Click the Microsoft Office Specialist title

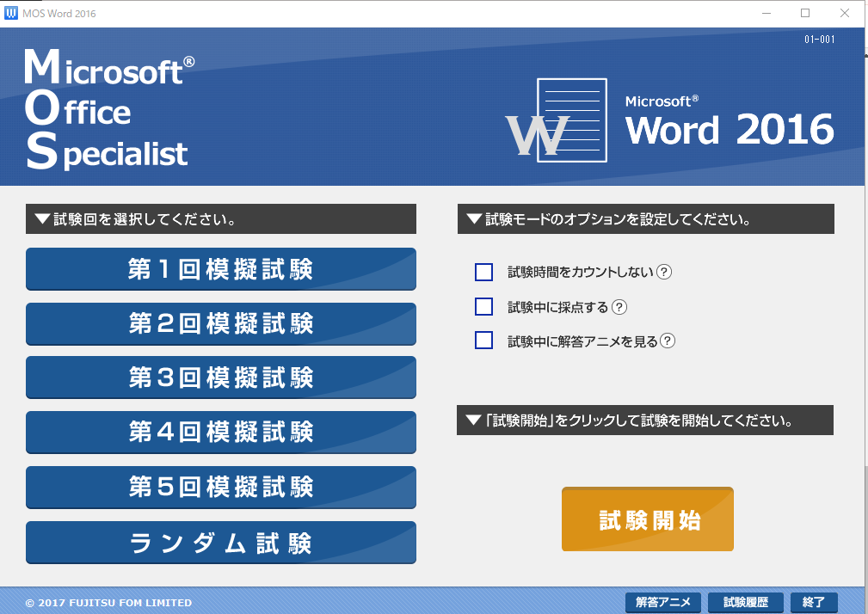click(109, 109)
